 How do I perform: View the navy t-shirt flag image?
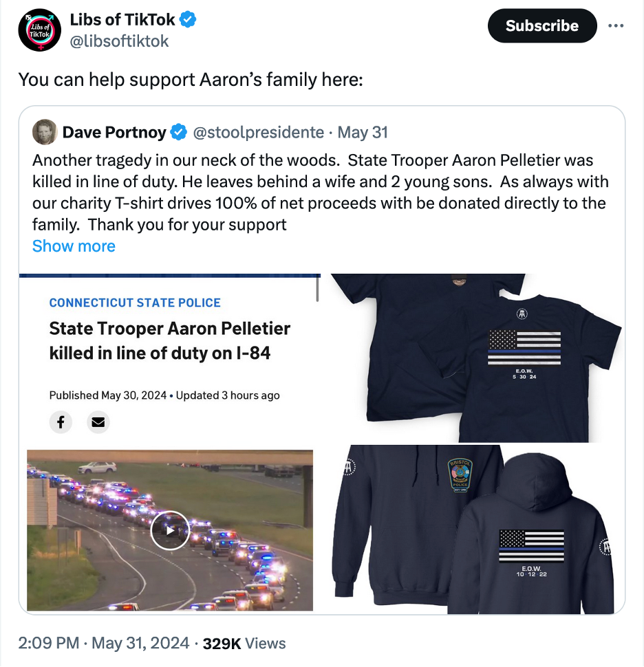coord(477,358)
